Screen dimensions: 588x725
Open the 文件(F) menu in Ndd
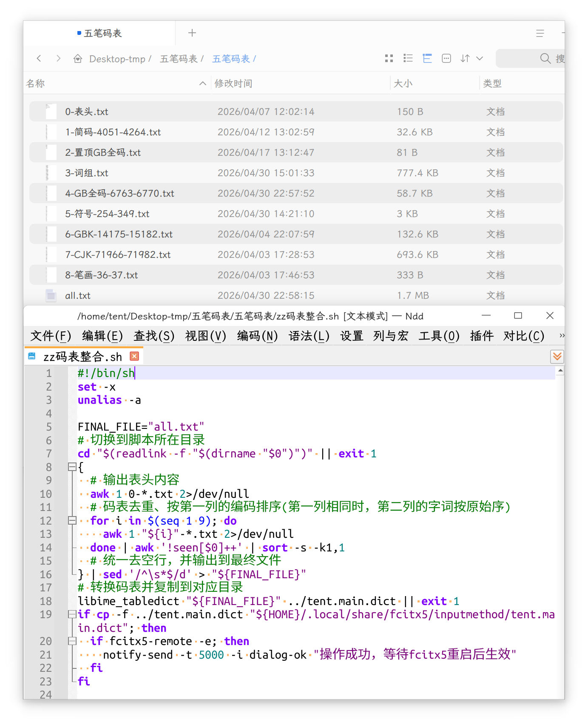[51, 336]
